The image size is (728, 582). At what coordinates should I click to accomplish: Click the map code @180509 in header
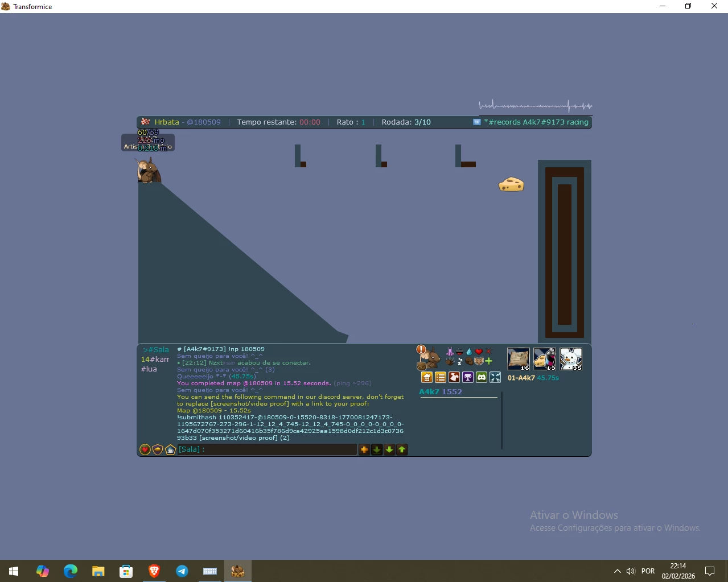[x=204, y=122]
